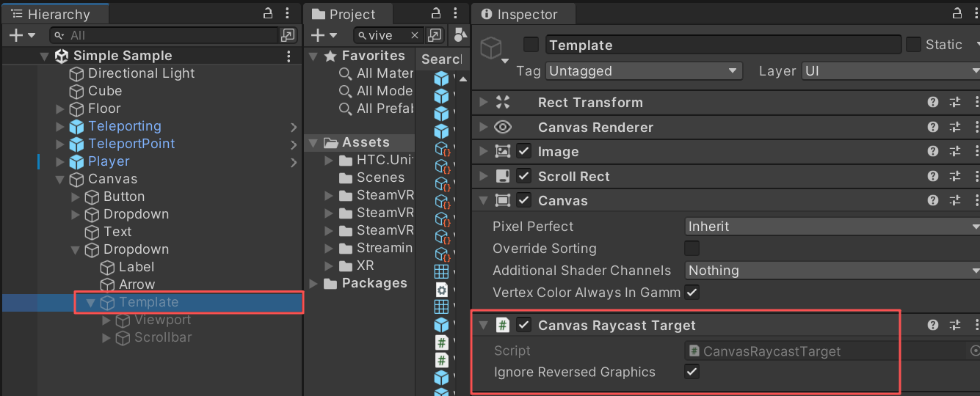The image size is (980, 396).
Task: Collapse the Template object
Action: pyautogui.click(x=90, y=302)
